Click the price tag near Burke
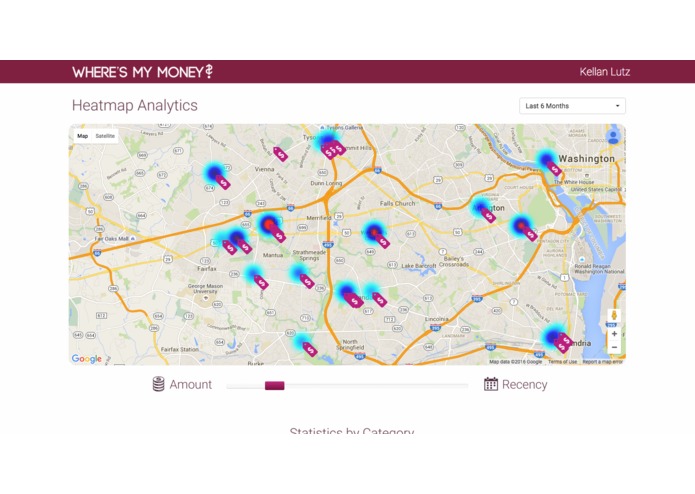695x494 pixels. 310,349
